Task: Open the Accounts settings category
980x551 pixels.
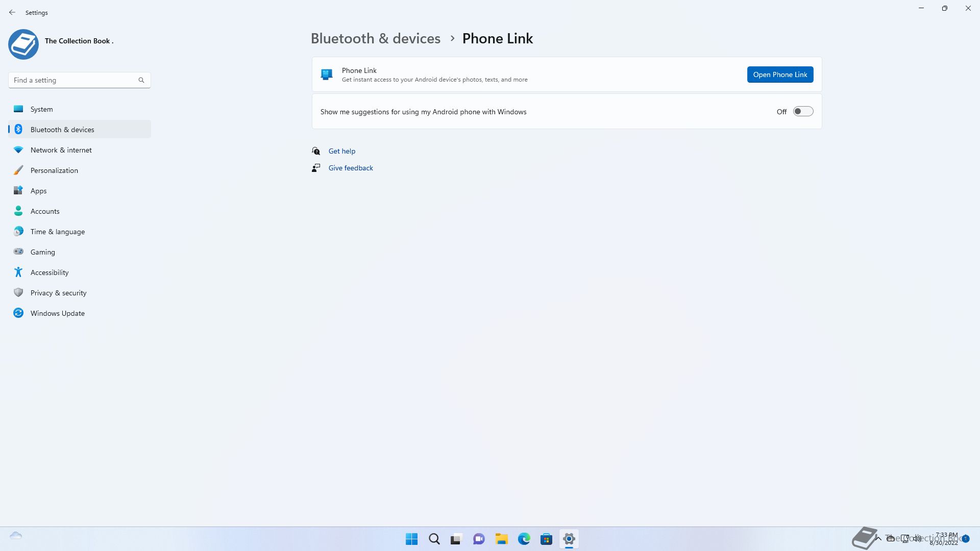Action: (80, 211)
